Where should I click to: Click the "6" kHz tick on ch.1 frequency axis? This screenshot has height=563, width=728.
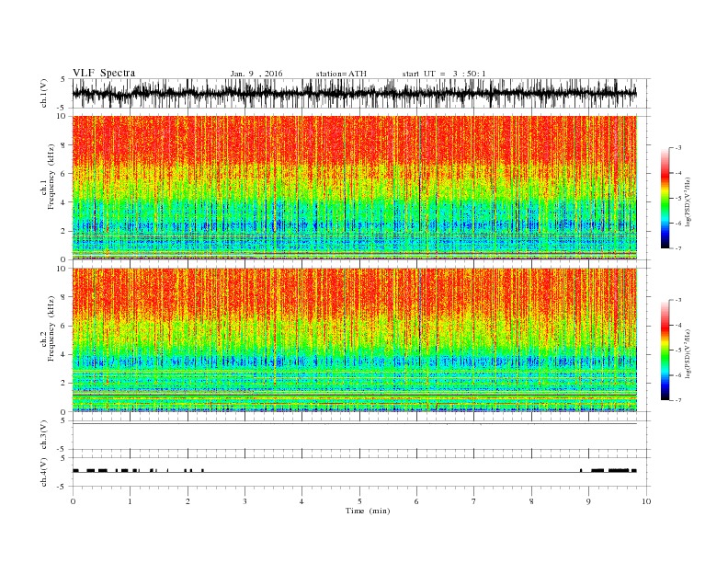tap(64, 174)
